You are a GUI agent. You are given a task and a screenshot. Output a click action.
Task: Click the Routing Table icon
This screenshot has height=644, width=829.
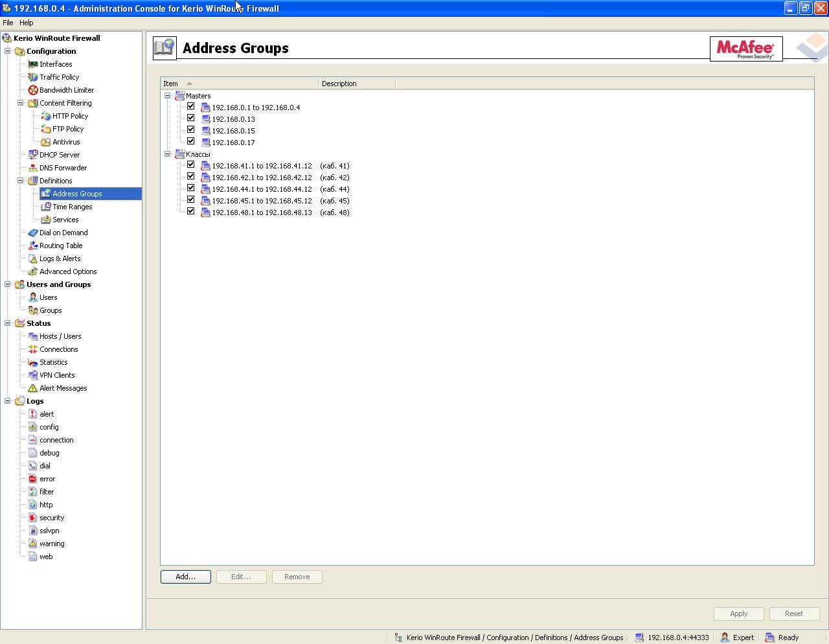[32, 246]
